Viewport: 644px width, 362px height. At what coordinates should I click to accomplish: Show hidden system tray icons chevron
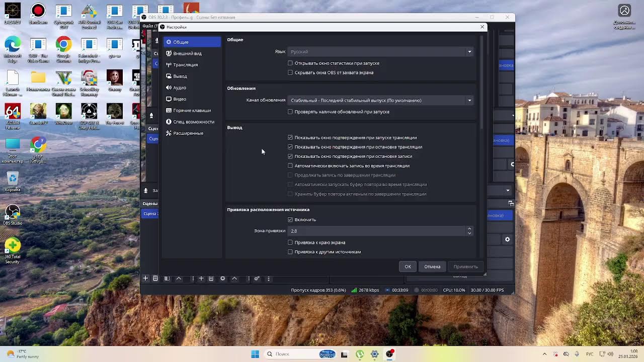[544, 354]
